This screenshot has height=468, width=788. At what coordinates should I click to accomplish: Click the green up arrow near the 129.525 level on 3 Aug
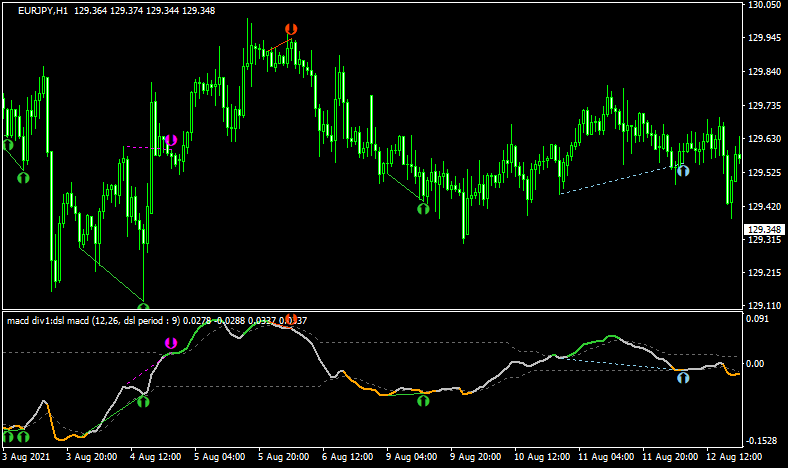(x=23, y=177)
